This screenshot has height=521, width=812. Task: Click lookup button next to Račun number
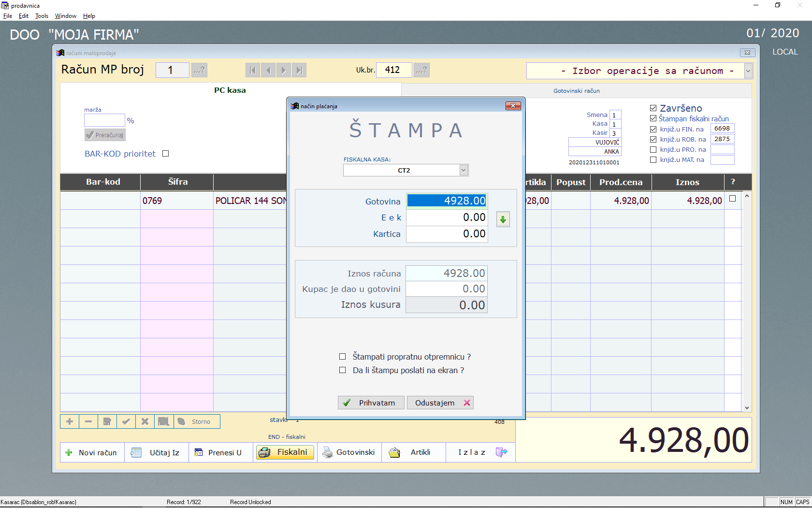coord(199,70)
